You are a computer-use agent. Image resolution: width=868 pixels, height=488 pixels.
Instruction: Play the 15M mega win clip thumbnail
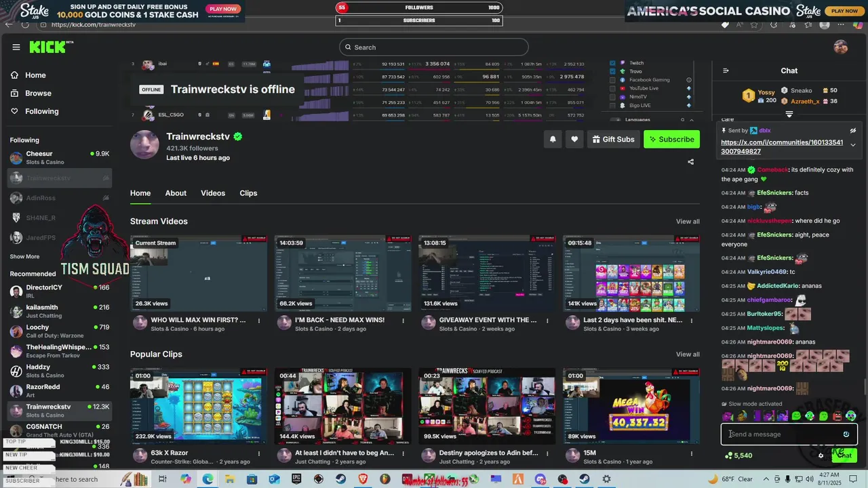632,407
